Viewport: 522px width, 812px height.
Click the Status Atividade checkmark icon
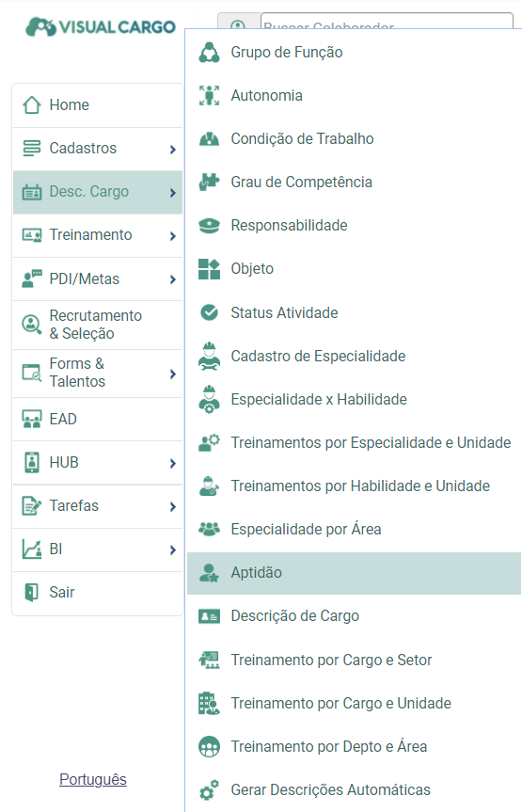pyautogui.click(x=209, y=312)
